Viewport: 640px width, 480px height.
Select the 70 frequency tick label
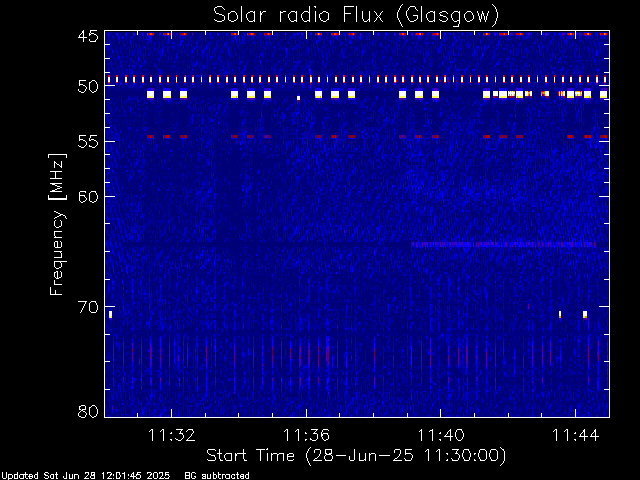click(88, 307)
